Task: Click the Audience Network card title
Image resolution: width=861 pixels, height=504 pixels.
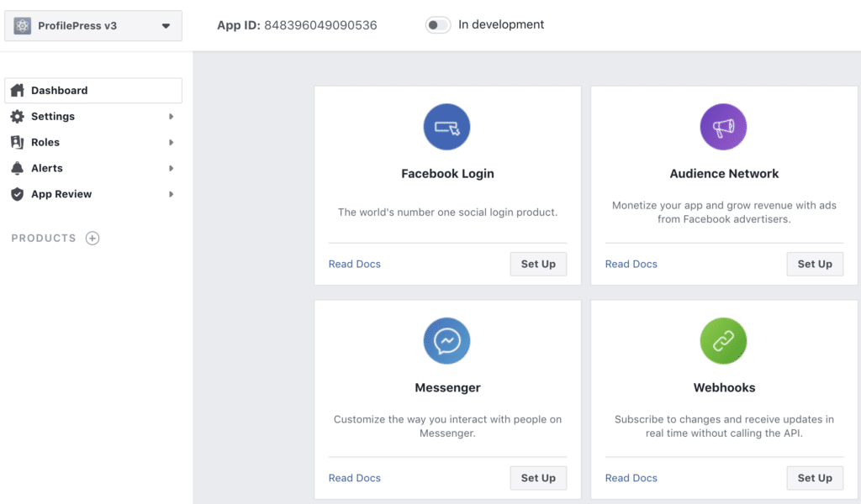Action: 724,173
